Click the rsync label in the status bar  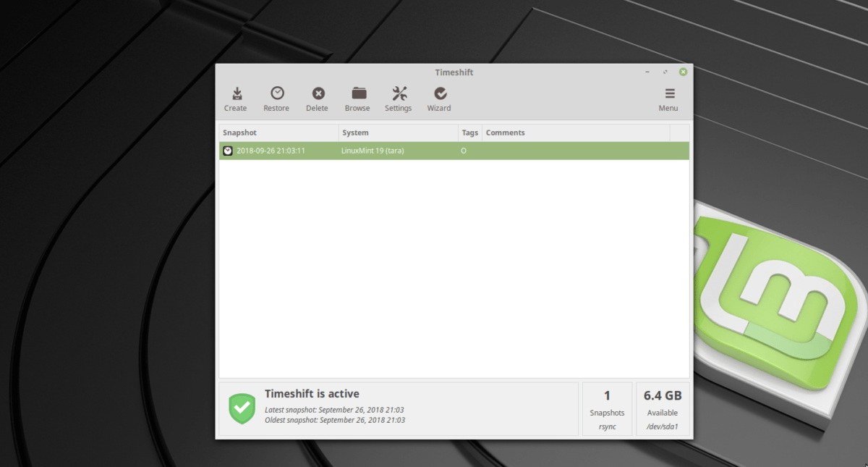pyautogui.click(x=607, y=425)
